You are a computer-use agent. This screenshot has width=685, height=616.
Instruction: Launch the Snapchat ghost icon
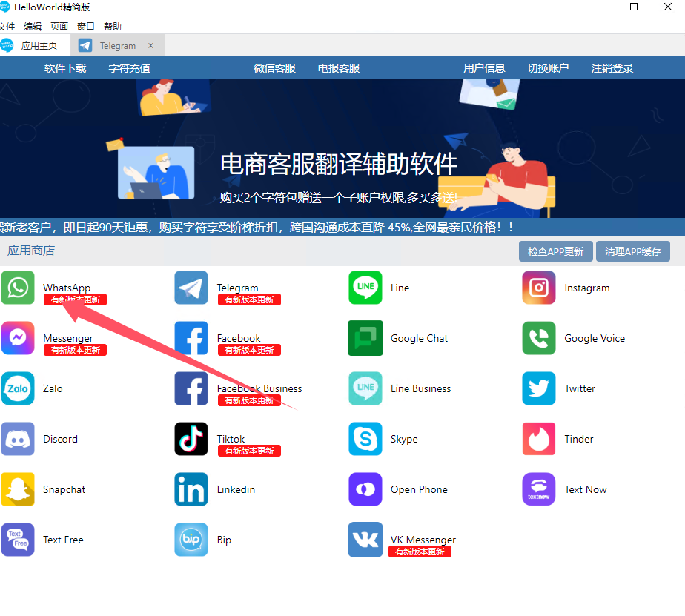[x=18, y=489]
